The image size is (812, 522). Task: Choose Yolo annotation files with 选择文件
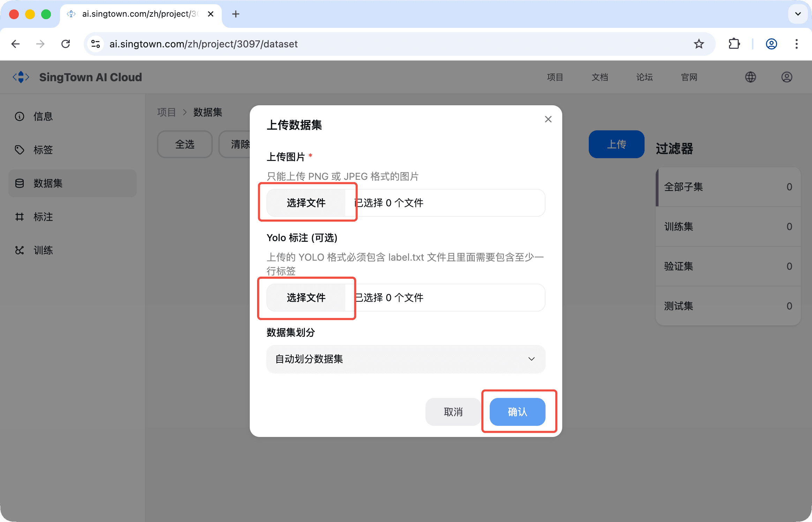[306, 298]
